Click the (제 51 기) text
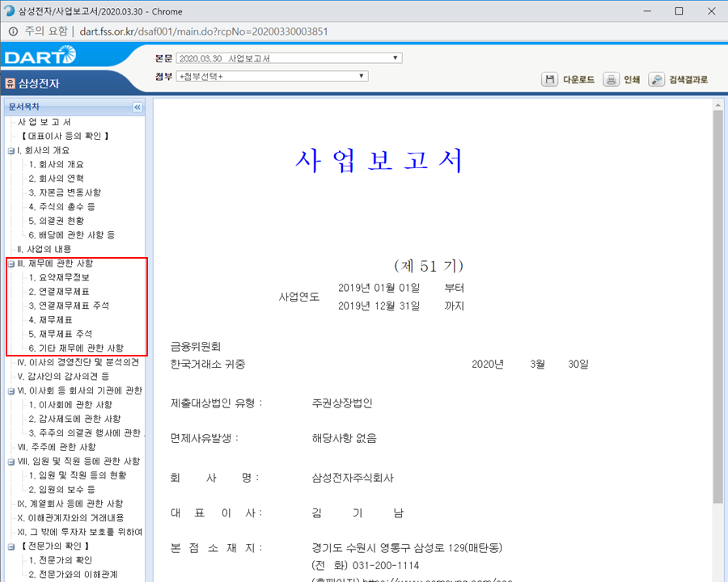 coord(429,266)
